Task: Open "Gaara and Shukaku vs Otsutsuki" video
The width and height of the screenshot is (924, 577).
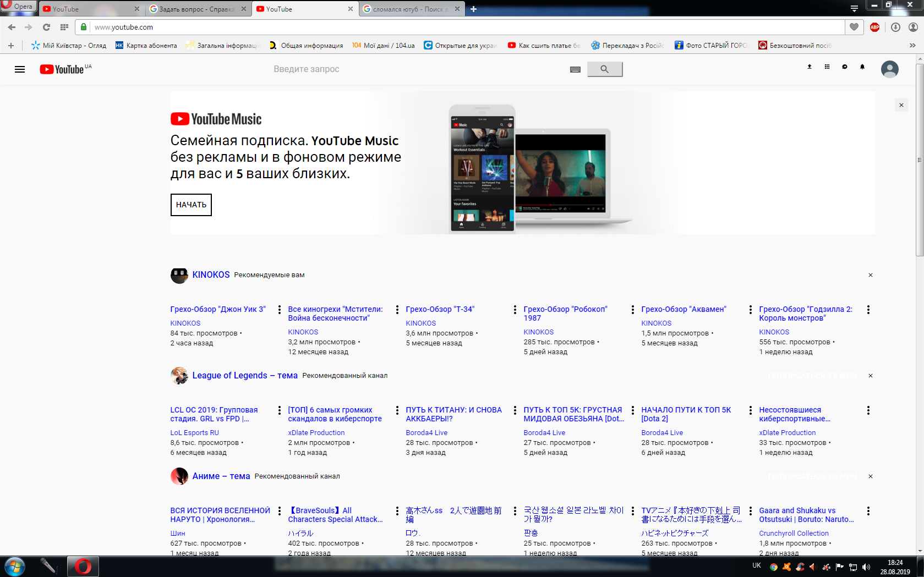Action: pos(806,515)
